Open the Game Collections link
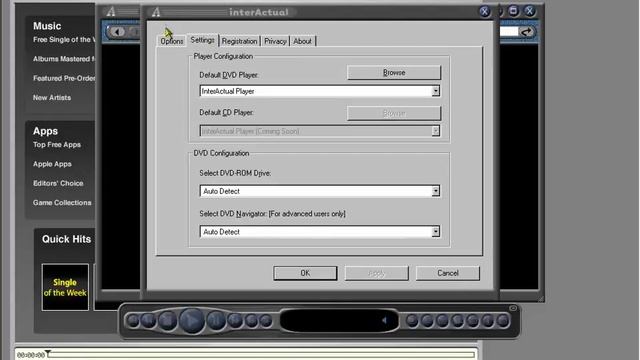Screen dimensions: 640x360 click(62, 202)
